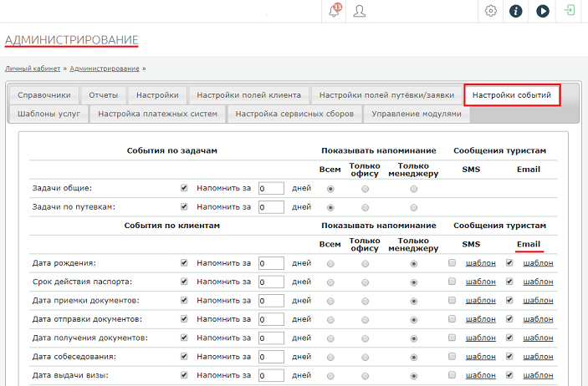Toggle the Задачи общие checkbox
The height and width of the screenshot is (386, 588).
click(x=184, y=188)
